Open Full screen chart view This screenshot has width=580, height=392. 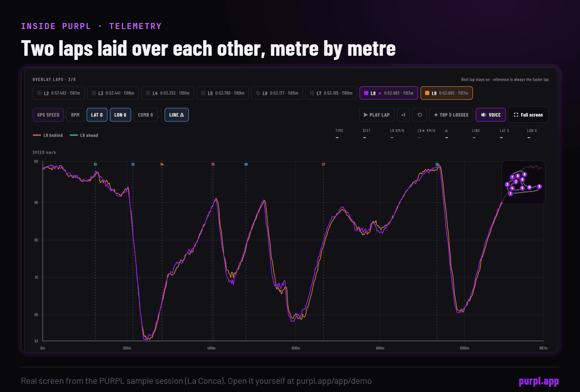528,115
